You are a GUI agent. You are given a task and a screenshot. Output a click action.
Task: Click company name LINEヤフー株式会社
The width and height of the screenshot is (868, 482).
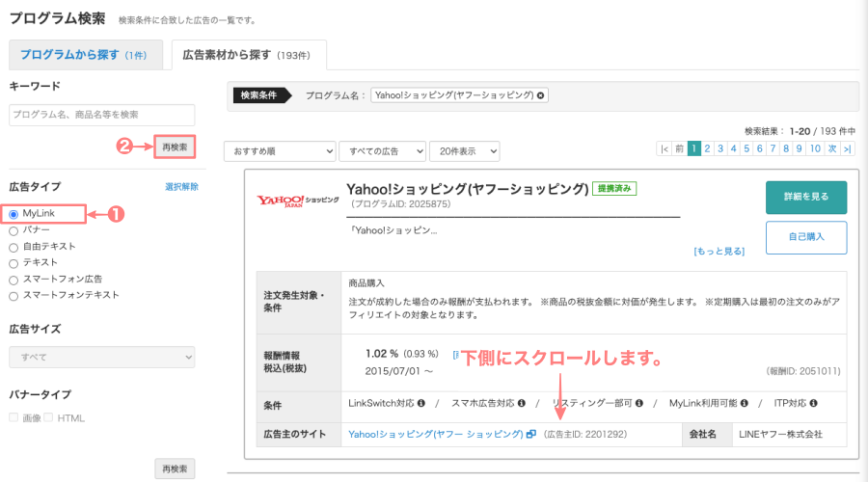[780, 435]
